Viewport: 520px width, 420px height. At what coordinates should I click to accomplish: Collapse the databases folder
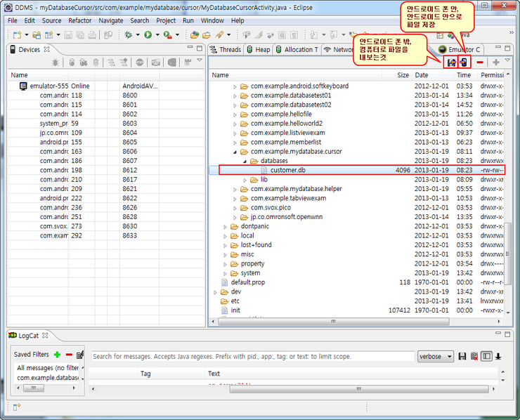[245, 162]
